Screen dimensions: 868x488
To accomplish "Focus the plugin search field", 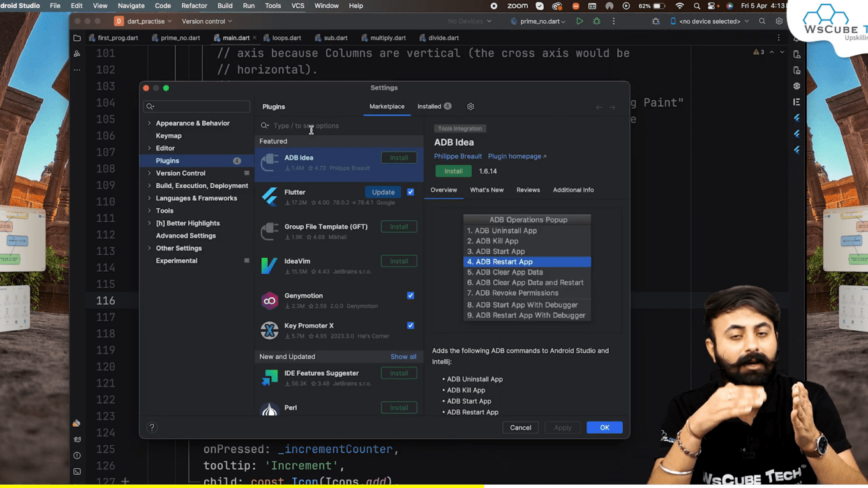I will (339, 126).
